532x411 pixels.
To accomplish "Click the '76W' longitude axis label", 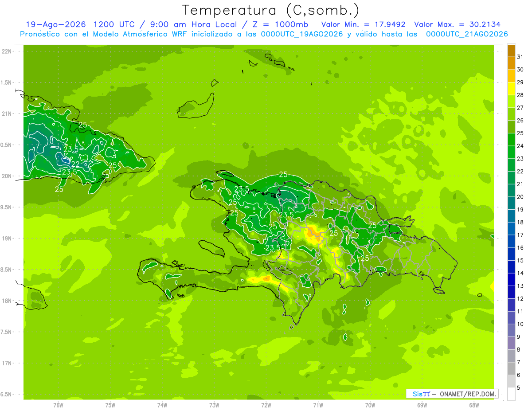I will tap(58, 405).
